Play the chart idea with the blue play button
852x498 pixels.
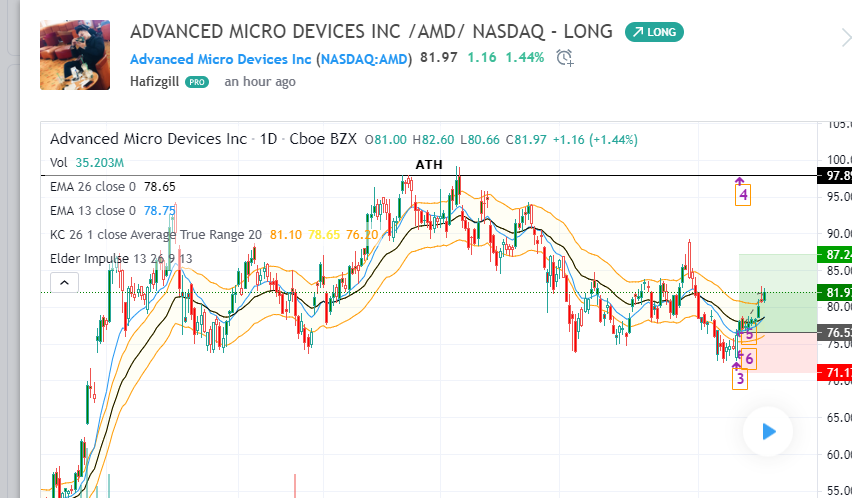(x=768, y=432)
